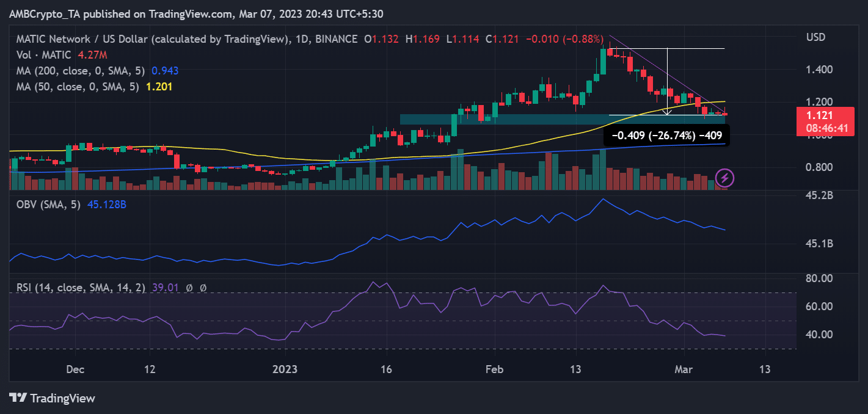This screenshot has height=414, width=868.
Task: Click the "13" date after Mar
Action: click(x=765, y=370)
